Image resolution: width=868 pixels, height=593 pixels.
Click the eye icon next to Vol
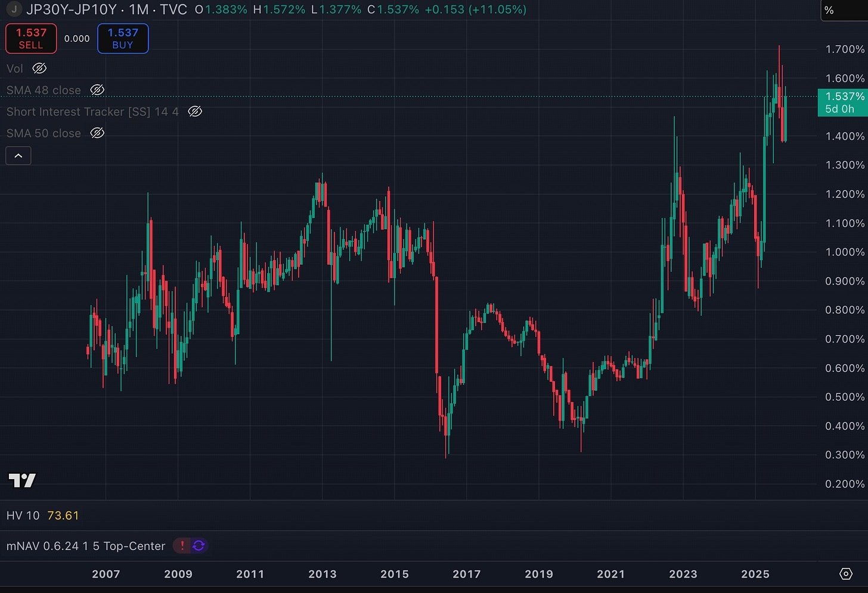tap(39, 68)
